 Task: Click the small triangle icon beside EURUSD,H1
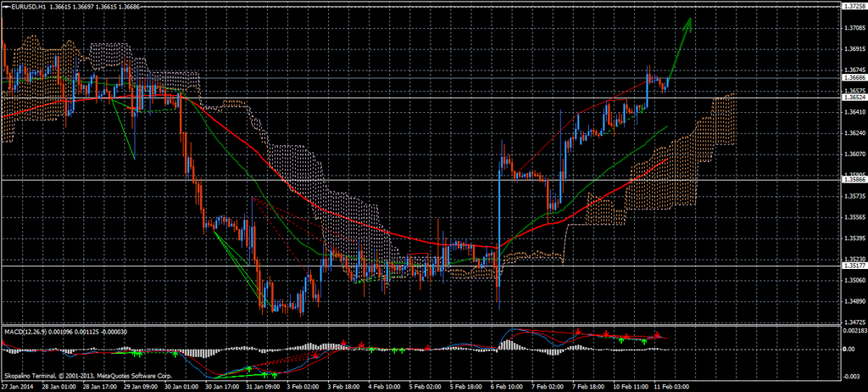[5, 7]
